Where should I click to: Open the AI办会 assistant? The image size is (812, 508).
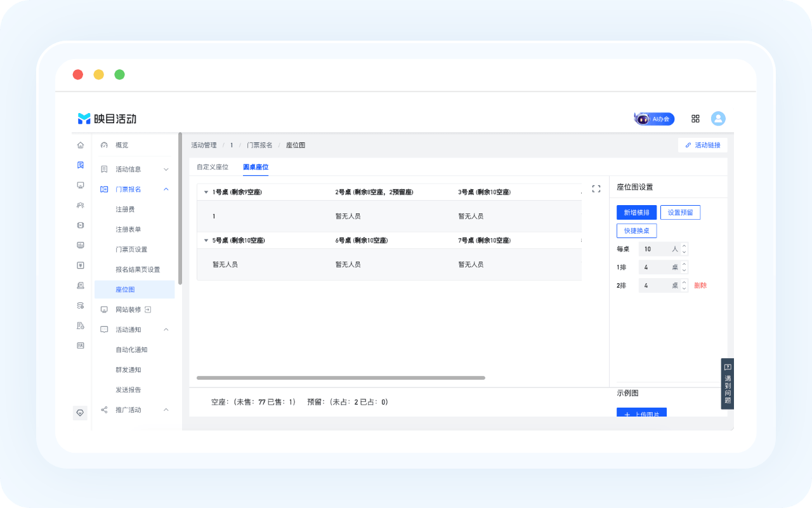tap(654, 119)
